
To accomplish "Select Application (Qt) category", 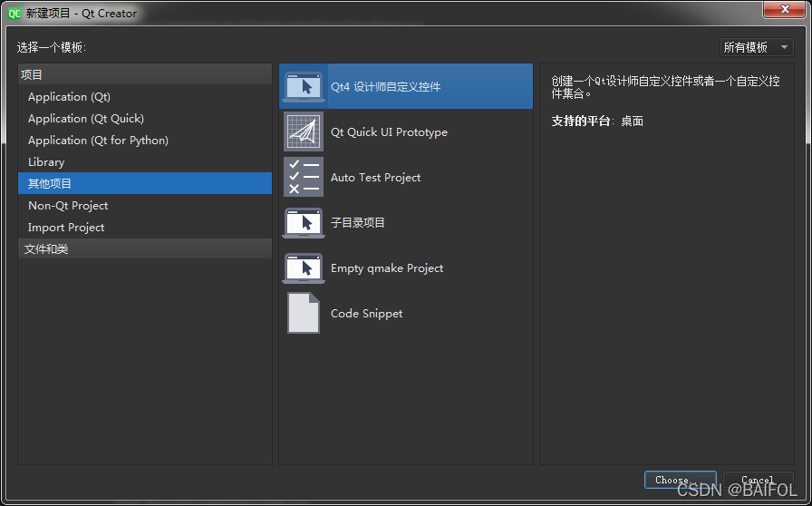I will click(x=145, y=97).
